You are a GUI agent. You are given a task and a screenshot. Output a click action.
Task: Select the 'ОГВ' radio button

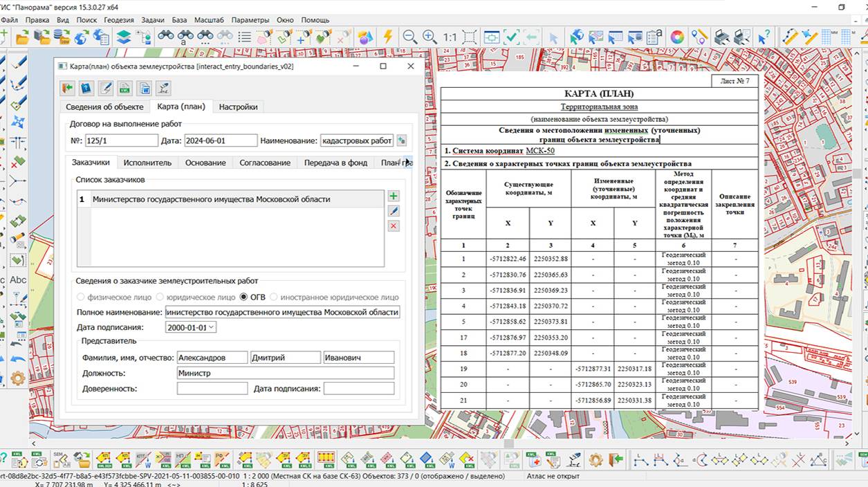click(x=243, y=297)
